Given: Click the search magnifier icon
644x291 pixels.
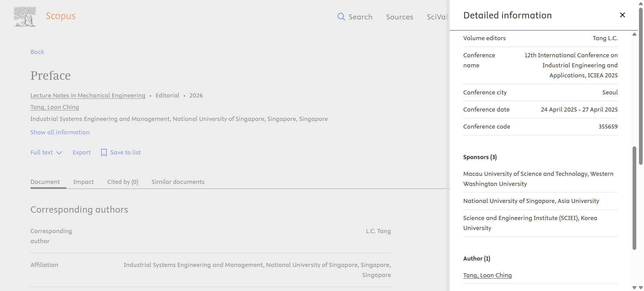Looking at the screenshot, I should pyautogui.click(x=341, y=17).
